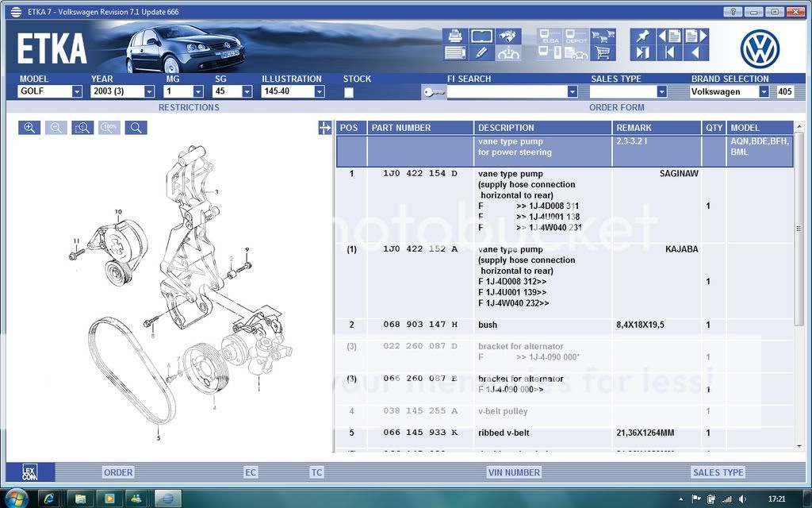Click the crosshair toggle above parts list
The image size is (812, 508).
coord(325,127)
